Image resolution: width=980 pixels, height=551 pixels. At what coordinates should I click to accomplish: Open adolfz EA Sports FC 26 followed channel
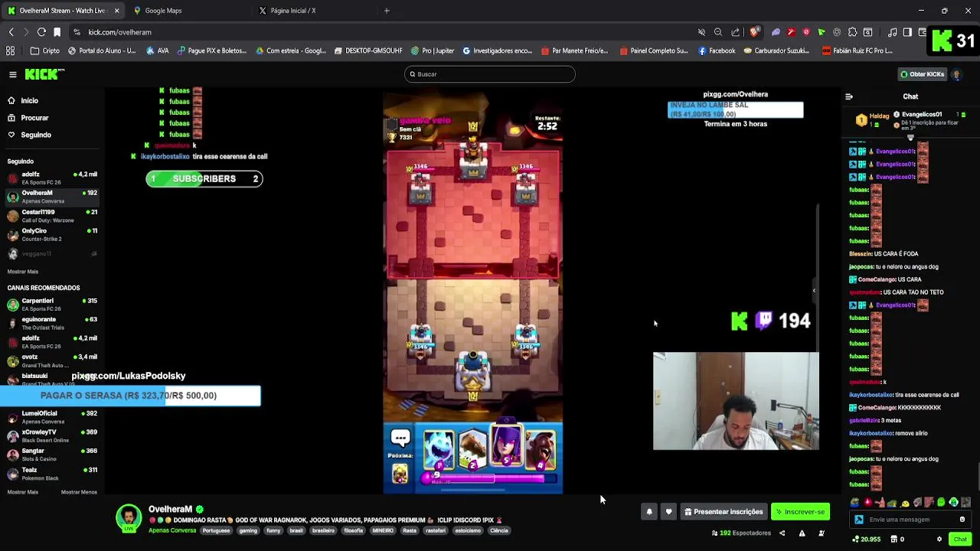click(x=52, y=178)
